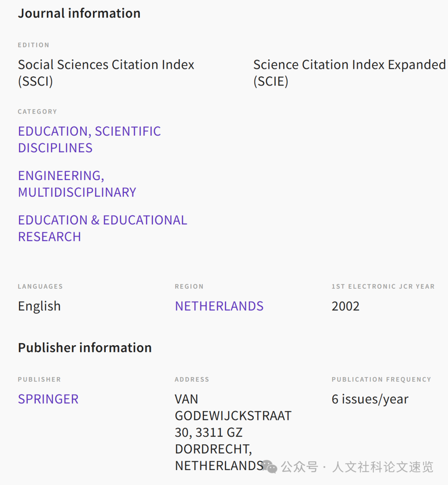Click the PUBLICATION FREQUENCY label
The width and height of the screenshot is (448, 485).
click(x=381, y=379)
